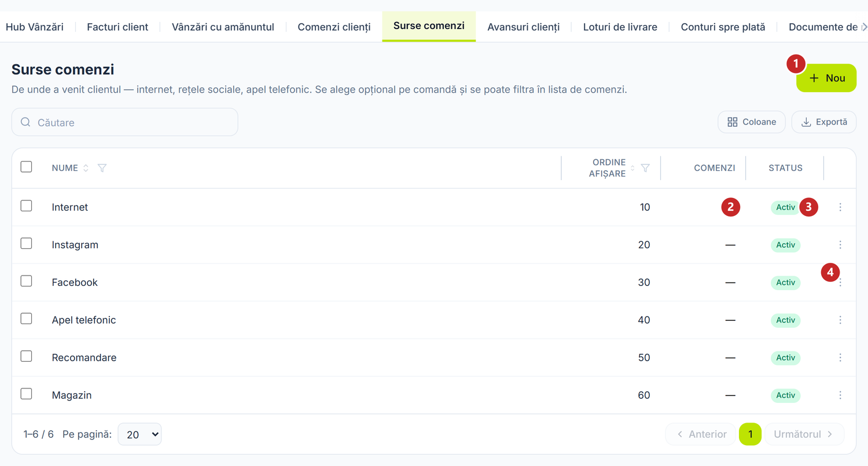Click the Apel telefonic source name
This screenshot has height=466, width=868.
(x=84, y=320)
